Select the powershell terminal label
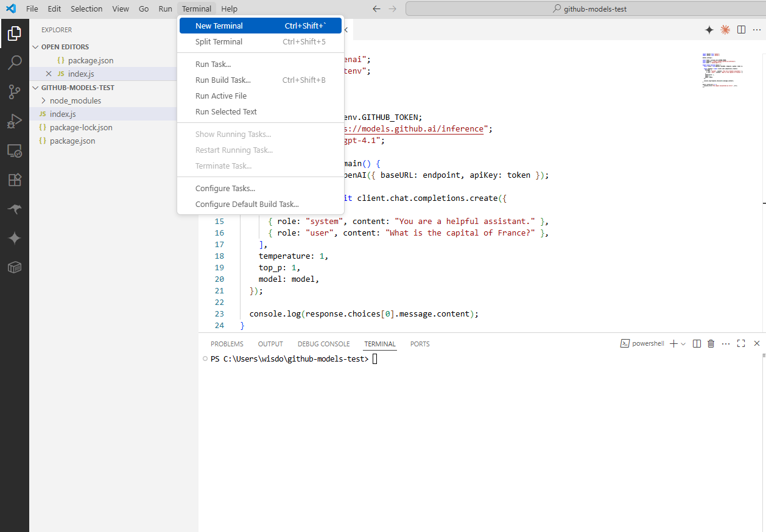The width and height of the screenshot is (766, 532). 642,344
